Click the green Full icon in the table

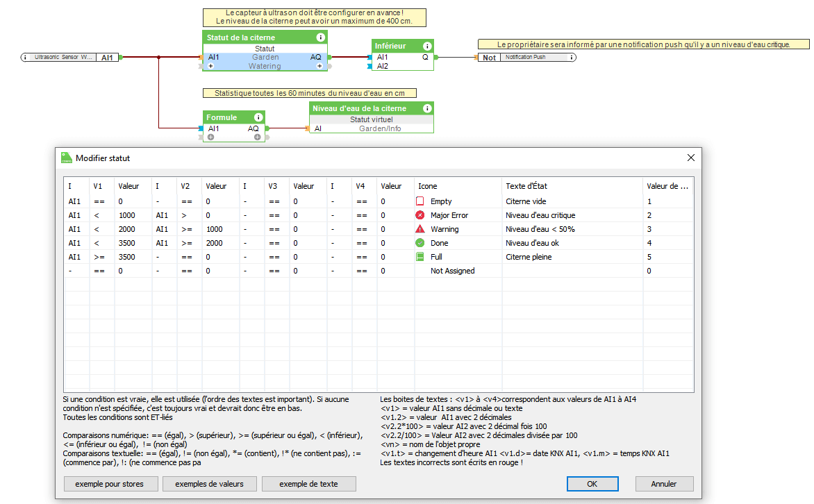(420, 257)
